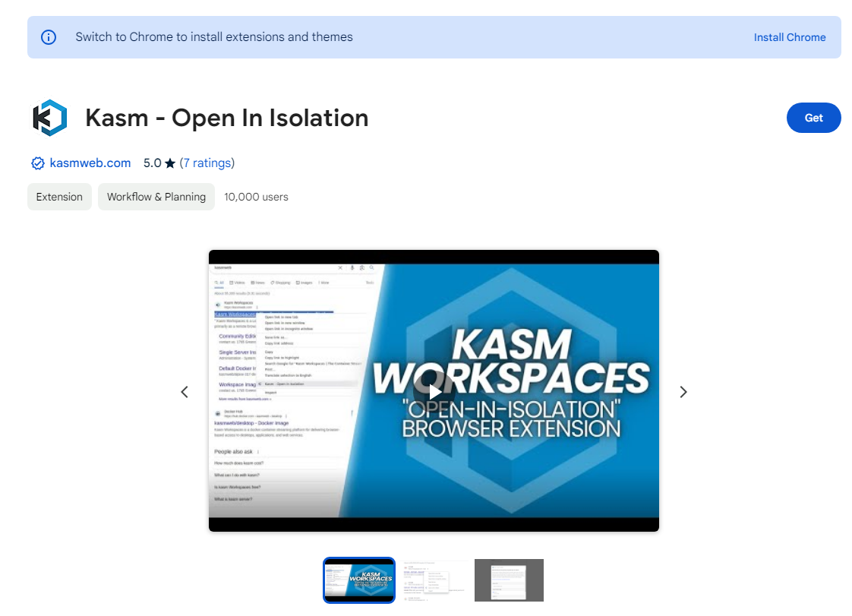
Task: Click the info icon in the Chrome banner
Action: (x=49, y=37)
